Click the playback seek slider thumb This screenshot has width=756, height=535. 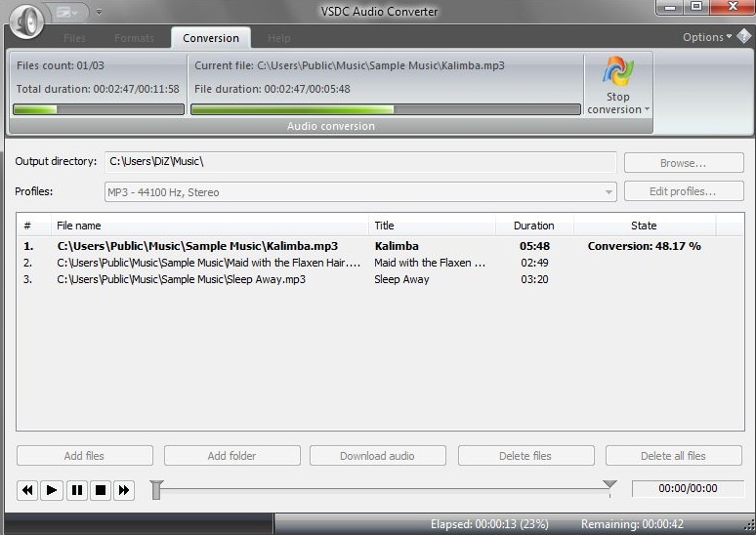point(156,490)
